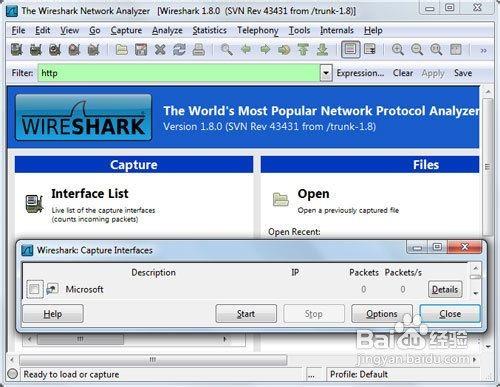Click the interface list scroll up arrow

pyautogui.click(x=476, y=268)
